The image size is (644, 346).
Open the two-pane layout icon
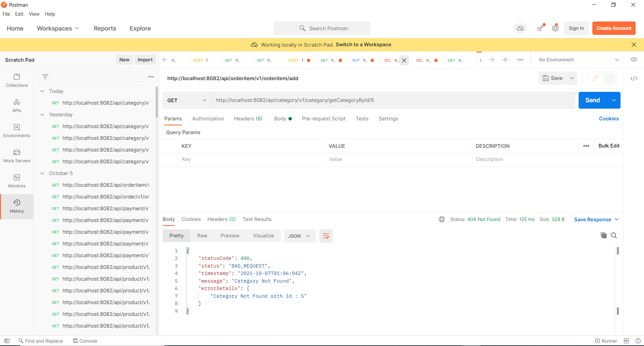pos(626,341)
